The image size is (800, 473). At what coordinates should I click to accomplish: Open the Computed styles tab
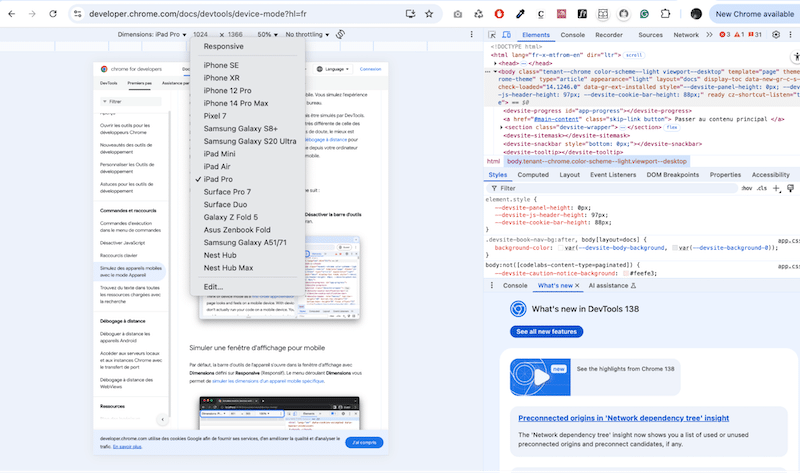pos(533,175)
